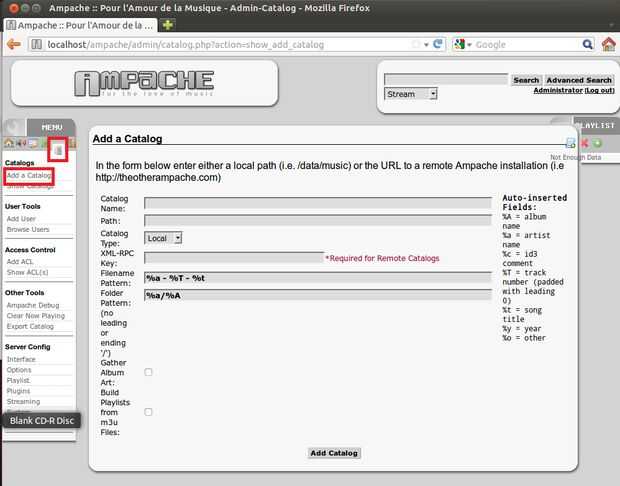Click the site identity icon in URL bar
Image resolution: width=620 pixels, height=486 pixels.
click(36, 44)
